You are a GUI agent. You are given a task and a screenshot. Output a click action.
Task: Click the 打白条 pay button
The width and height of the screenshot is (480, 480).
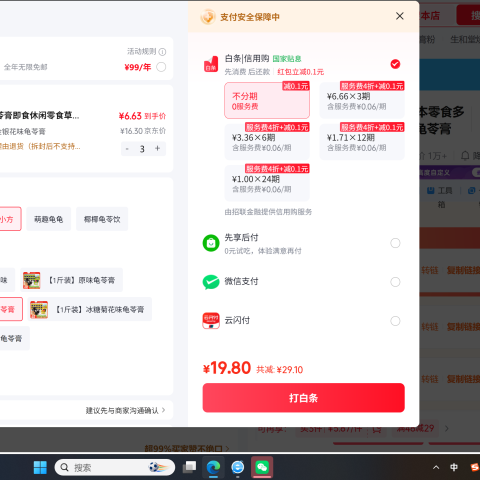click(x=304, y=398)
